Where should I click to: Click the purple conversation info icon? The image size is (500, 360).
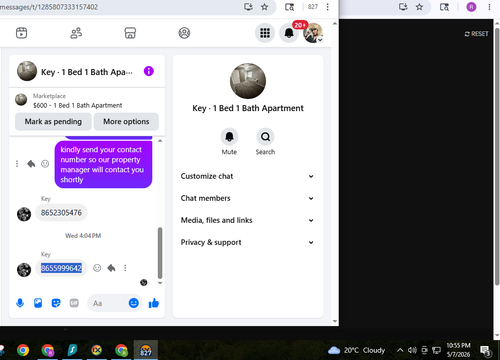click(149, 71)
